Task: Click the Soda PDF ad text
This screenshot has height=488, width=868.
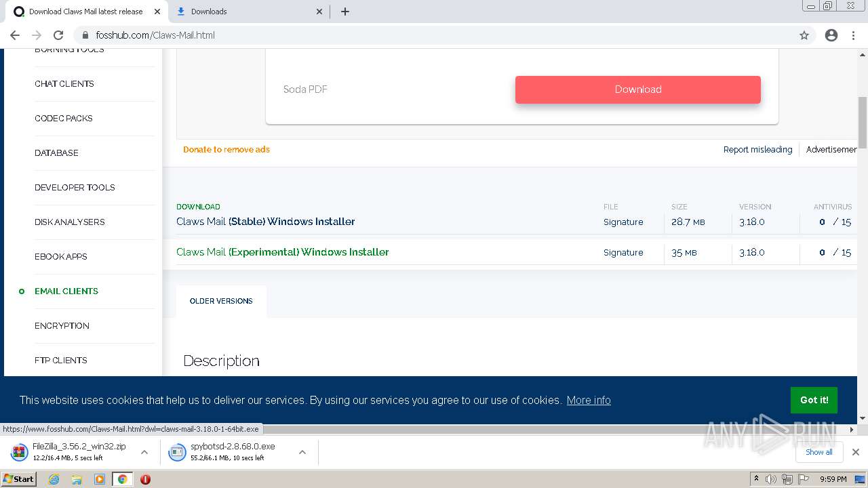Action: (x=305, y=89)
